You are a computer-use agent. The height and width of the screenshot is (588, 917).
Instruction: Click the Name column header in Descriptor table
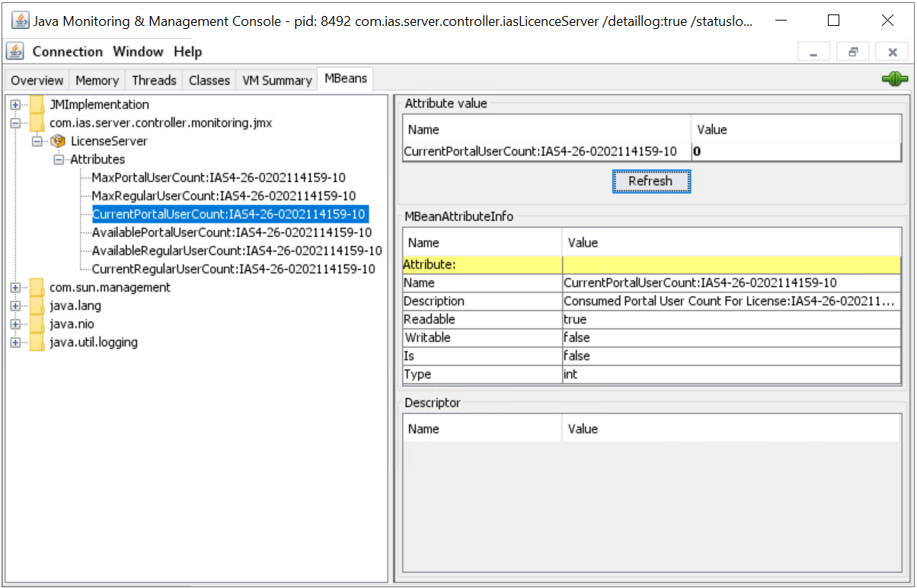pyautogui.click(x=482, y=429)
